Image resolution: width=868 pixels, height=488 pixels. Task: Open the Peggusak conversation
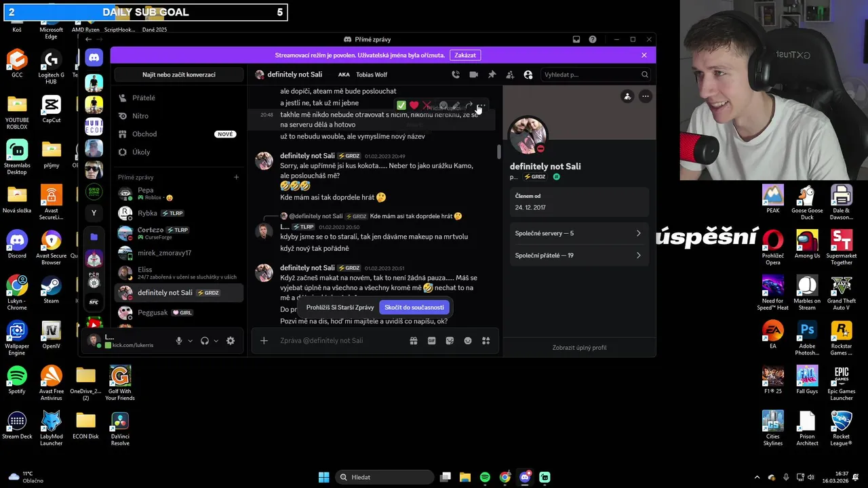click(179, 312)
